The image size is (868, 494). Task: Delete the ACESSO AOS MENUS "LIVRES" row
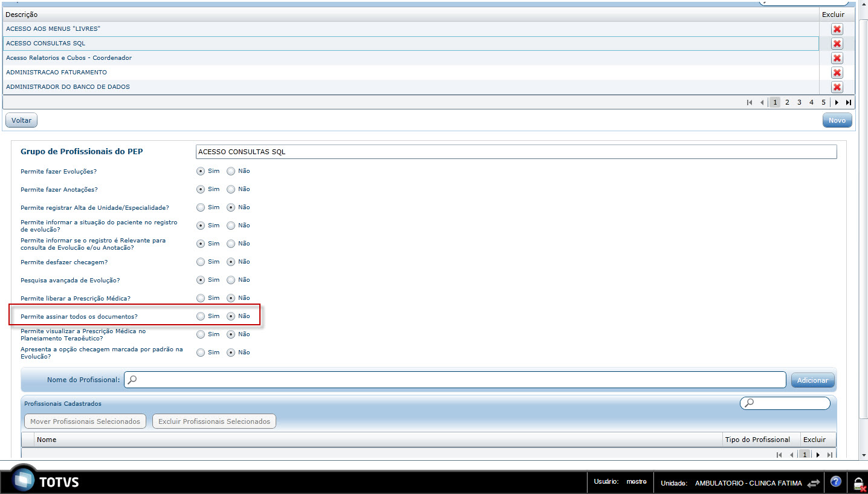pyautogui.click(x=837, y=29)
